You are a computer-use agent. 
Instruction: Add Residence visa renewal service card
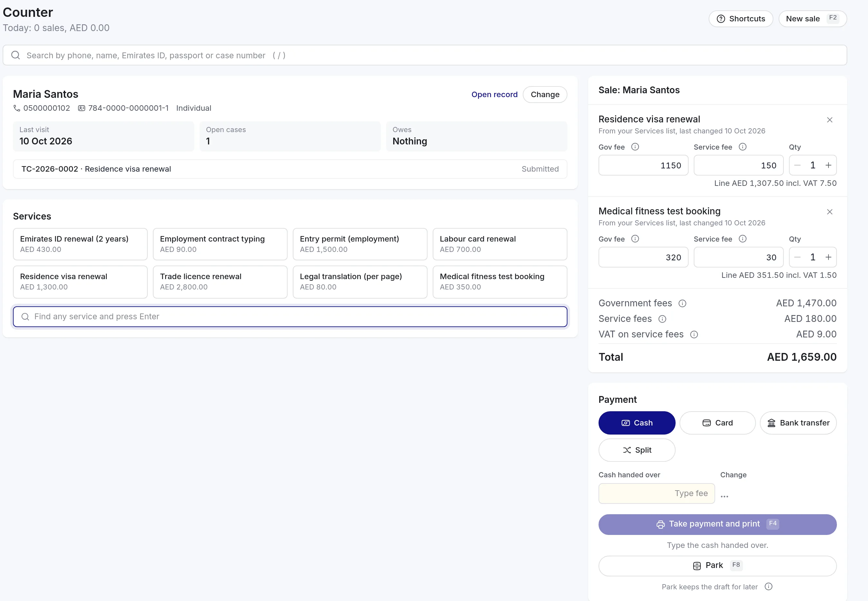click(x=80, y=282)
